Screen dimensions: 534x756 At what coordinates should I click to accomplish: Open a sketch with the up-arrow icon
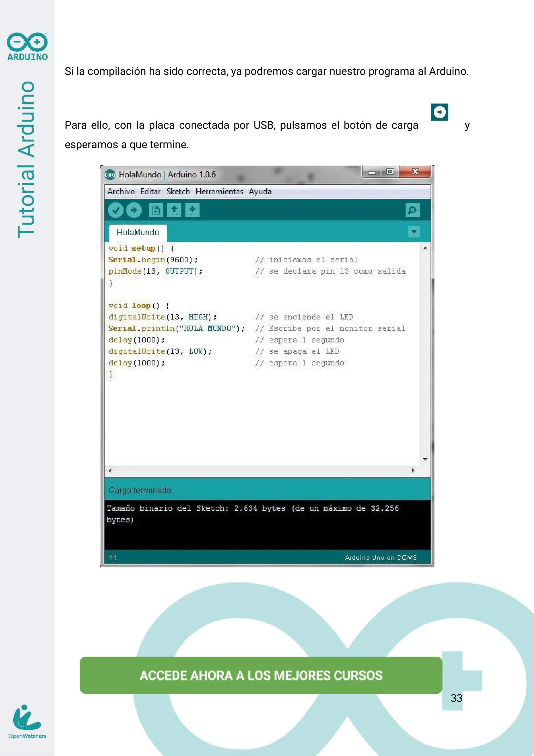click(174, 210)
